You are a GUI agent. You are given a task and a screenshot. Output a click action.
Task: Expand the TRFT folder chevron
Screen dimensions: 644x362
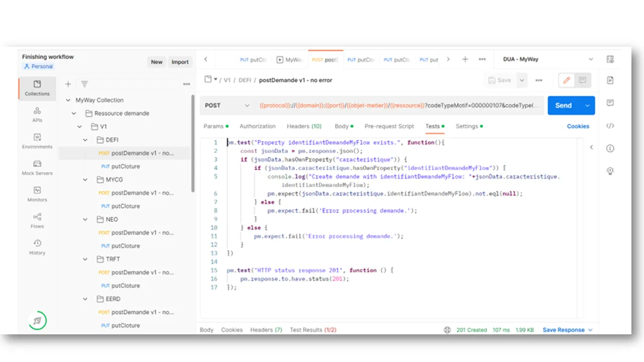(x=85, y=259)
